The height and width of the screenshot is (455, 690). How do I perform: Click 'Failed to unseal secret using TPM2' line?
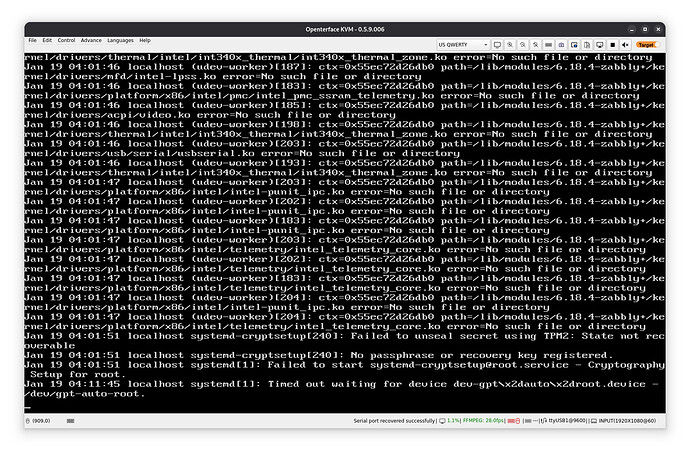345,341
